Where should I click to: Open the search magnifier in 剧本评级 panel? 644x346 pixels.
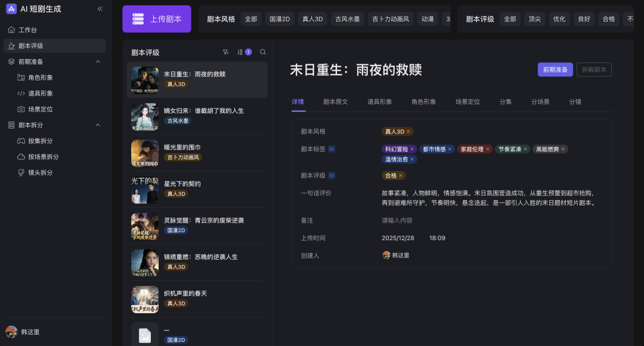(x=263, y=52)
